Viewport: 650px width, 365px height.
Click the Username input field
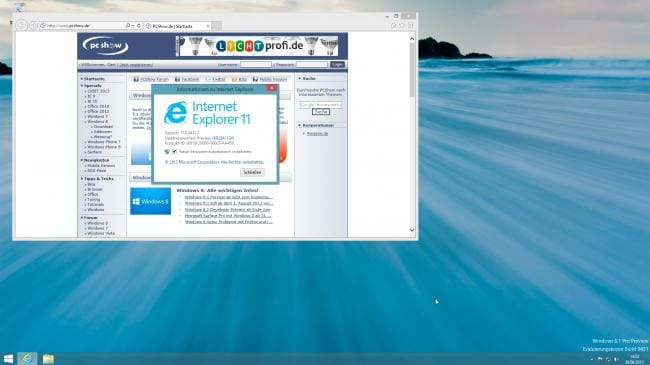click(256, 64)
